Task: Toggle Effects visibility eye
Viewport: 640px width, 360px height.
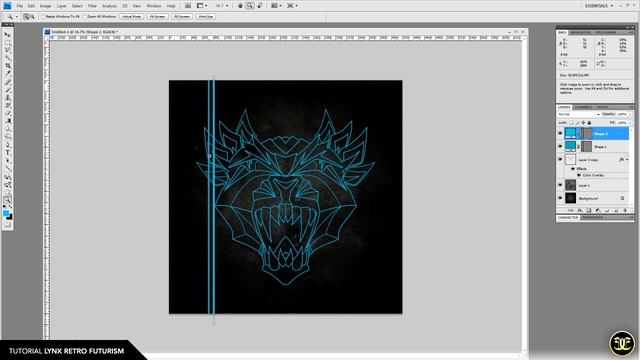Action: point(573,169)
